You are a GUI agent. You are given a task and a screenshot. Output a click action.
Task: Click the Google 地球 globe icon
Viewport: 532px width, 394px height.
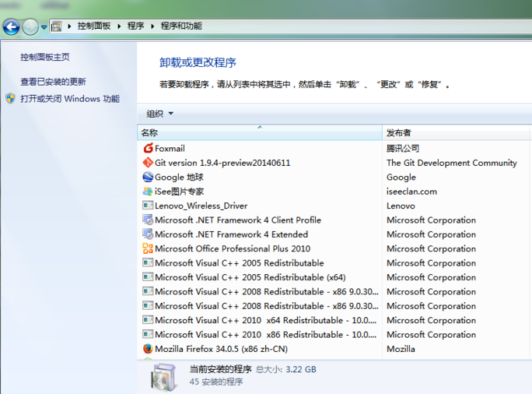148,177
